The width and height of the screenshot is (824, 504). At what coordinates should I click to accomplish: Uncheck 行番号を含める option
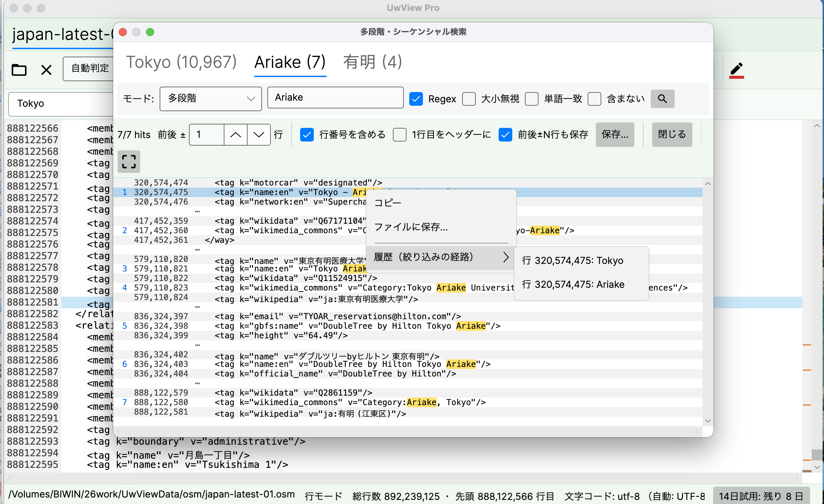pyautogui.click(x=307, y=135)
